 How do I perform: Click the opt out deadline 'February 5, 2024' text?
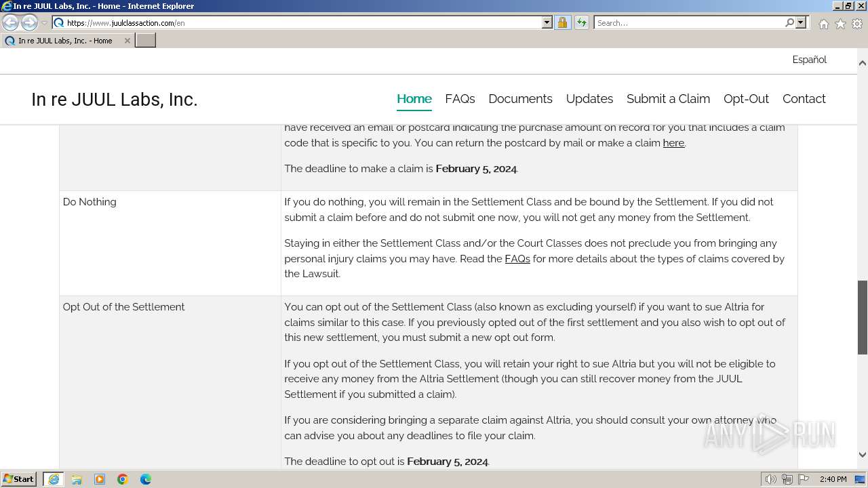pyautogui.click(x=448, y=462)
